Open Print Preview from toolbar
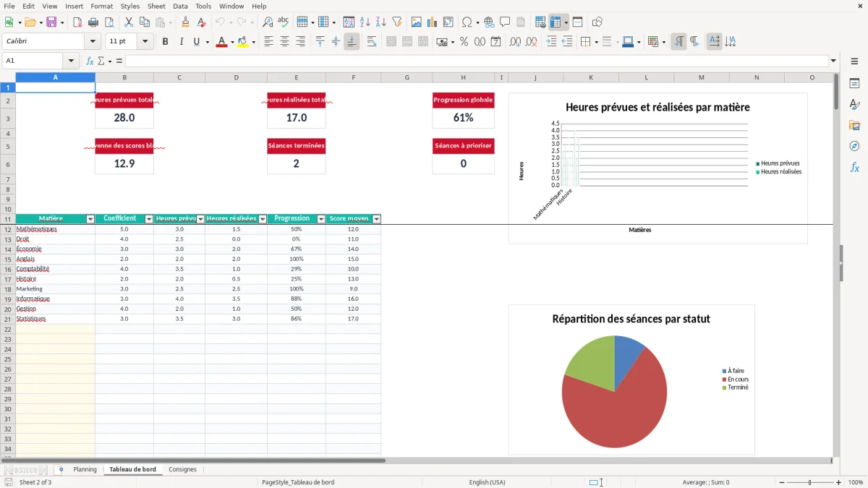Image resolution: width=868 pixels, height=488 pixels. [x=109, y=22]
